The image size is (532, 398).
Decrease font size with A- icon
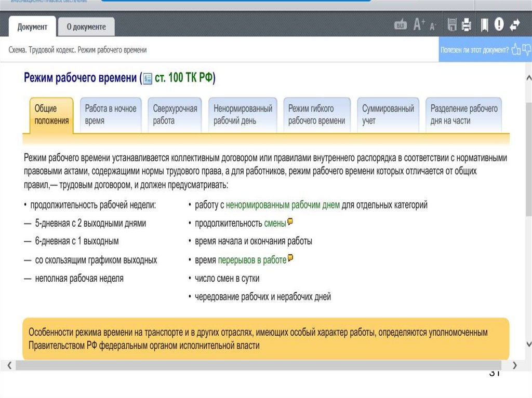click(x=433, y=26)
